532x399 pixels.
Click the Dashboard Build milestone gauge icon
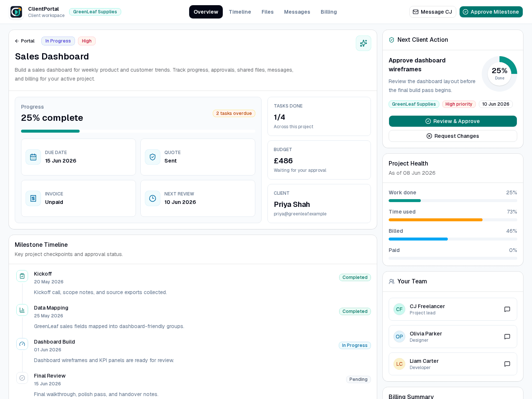[x=22, y=344]
